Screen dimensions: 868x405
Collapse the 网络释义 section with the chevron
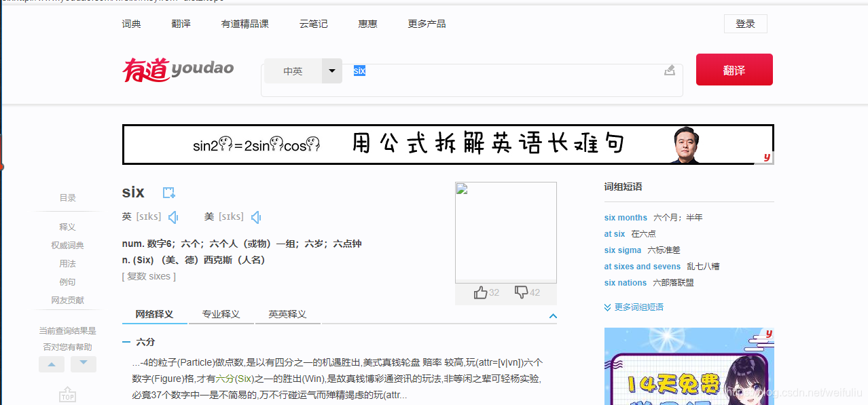coord(553,316)
